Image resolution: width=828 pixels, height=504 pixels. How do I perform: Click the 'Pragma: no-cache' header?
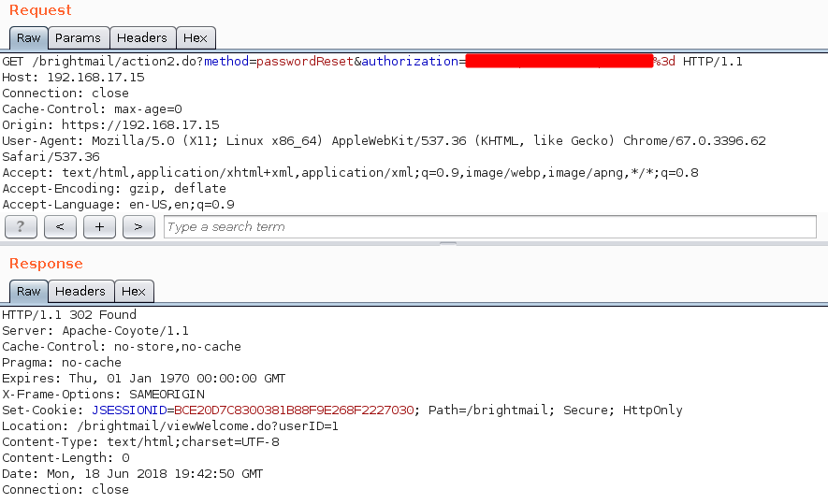(62, 362)
